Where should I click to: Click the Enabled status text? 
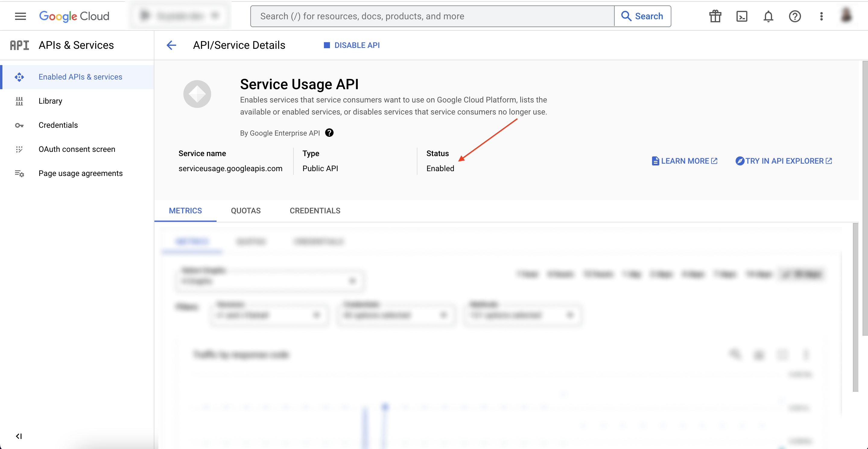pos(440,168)
